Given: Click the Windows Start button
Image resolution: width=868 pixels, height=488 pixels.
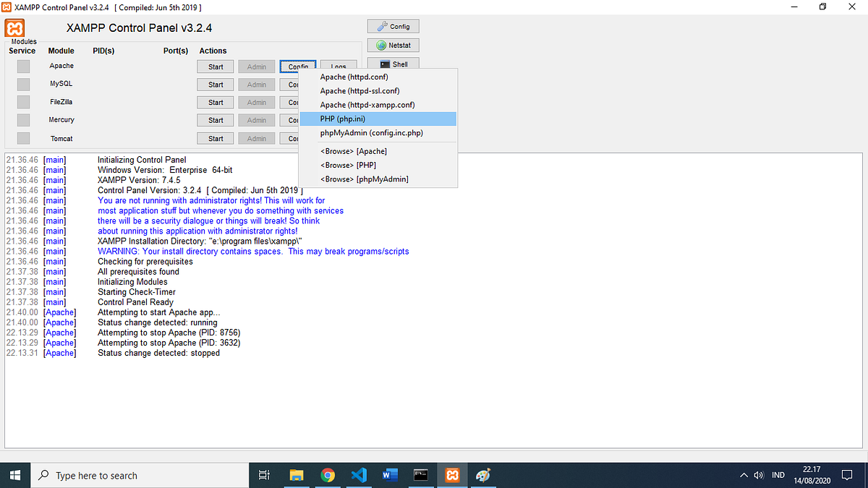Looking at the screenshot, I should pos(16,475).
